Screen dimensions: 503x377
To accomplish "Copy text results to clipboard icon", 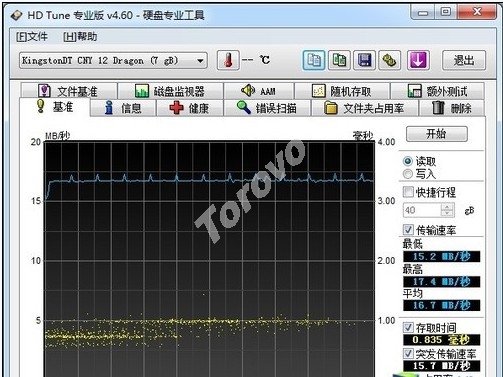I will 314,60.
